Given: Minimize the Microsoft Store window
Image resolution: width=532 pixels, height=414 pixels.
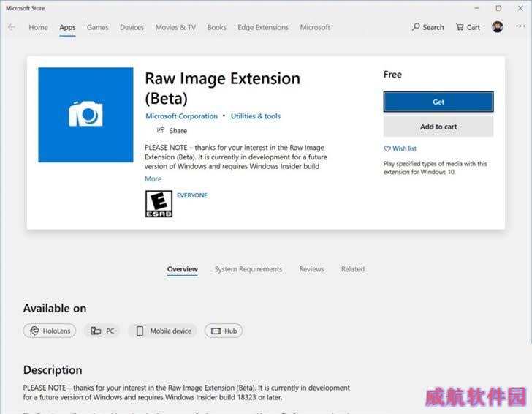Looking at the screenshot, I should [476, 8].
